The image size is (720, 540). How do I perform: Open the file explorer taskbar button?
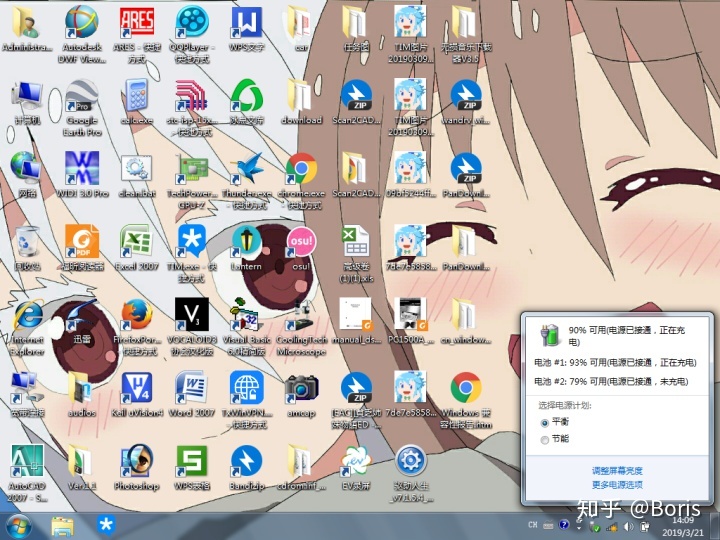(62, 527)
